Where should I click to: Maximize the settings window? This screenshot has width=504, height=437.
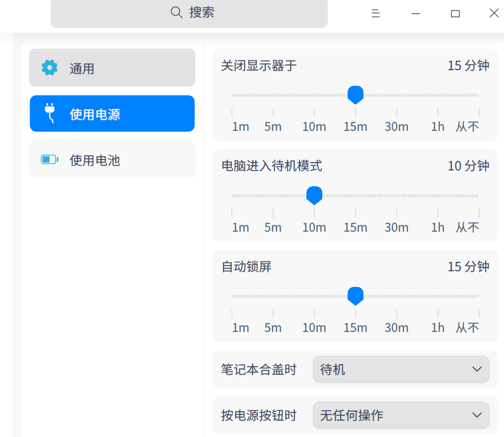pos(455,14)
